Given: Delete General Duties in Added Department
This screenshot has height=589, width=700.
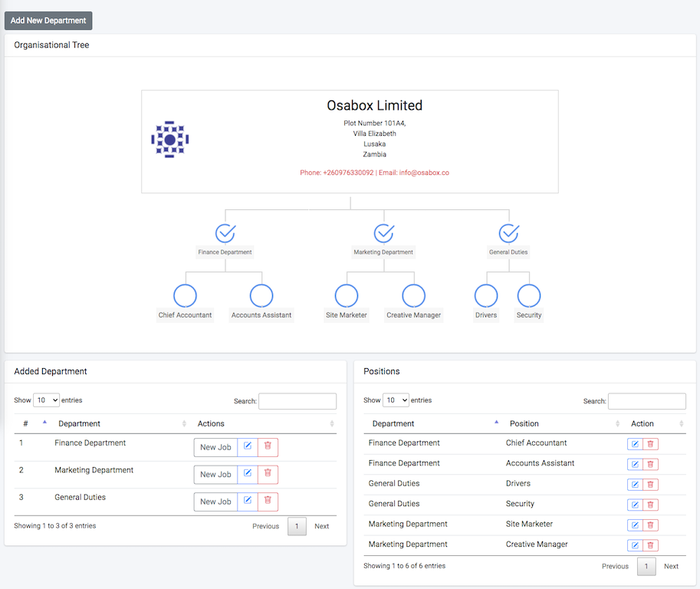Looking at the screenshot, I should coord(268,502).
